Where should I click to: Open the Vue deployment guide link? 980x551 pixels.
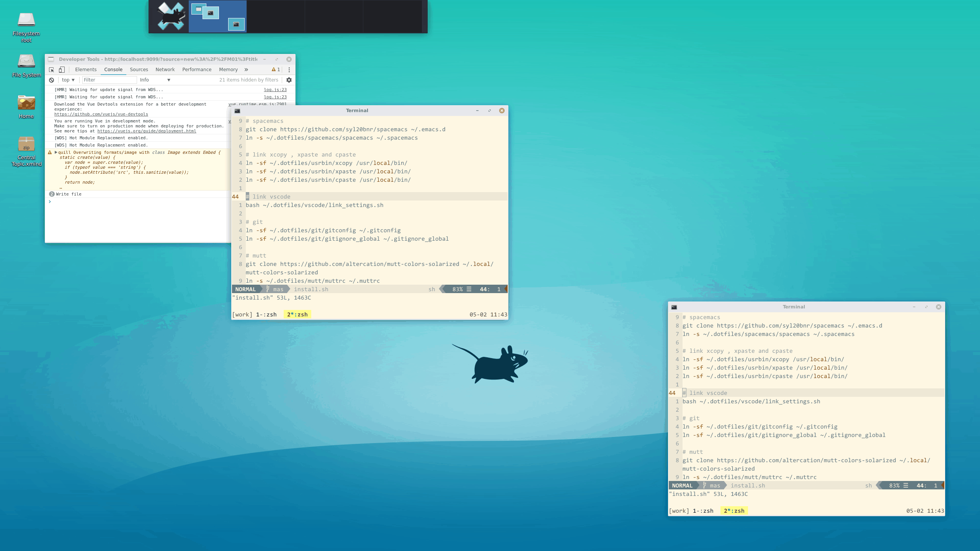coord(147,131)
